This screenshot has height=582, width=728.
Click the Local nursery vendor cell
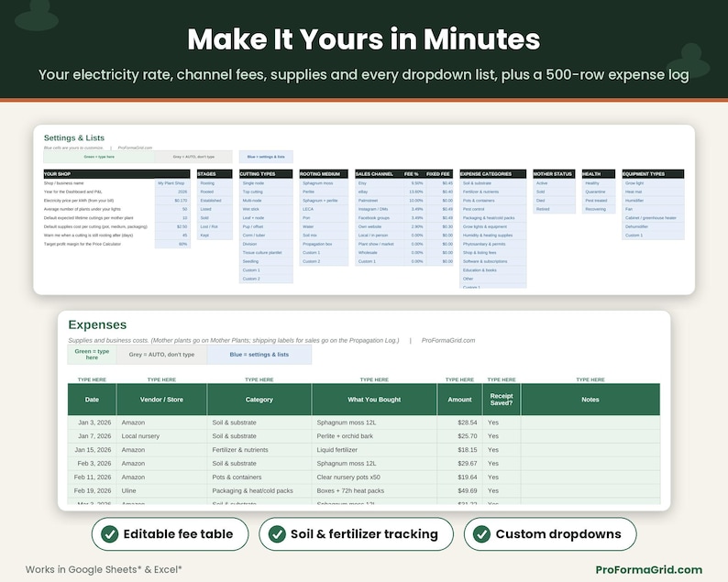point(161,435)
